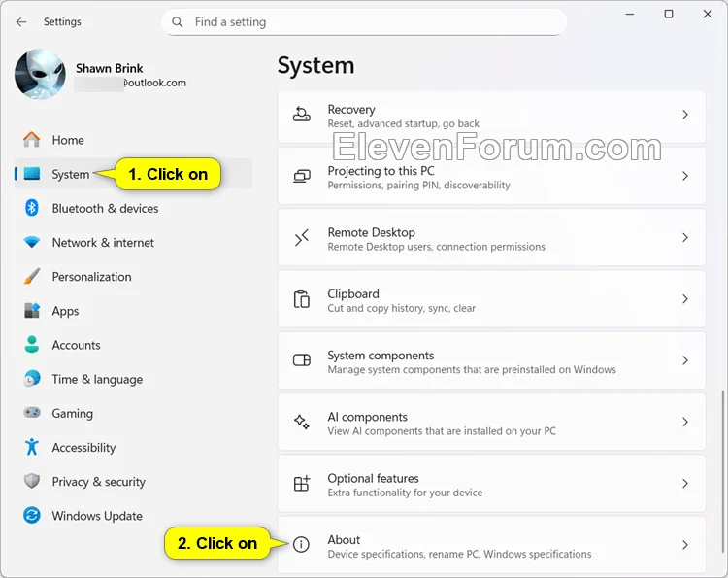Click the Remote Desktop icon
The height and width of the screenshot is (578, 728).
301,237
